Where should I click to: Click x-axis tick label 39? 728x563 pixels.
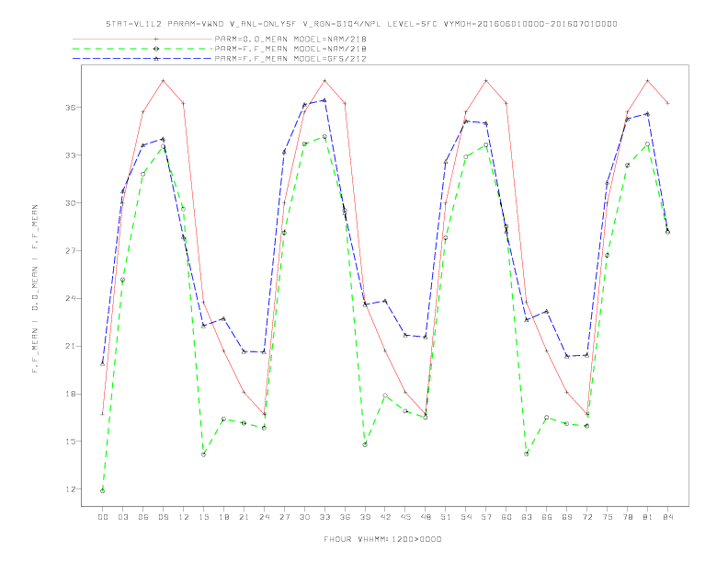coord(365,517)
